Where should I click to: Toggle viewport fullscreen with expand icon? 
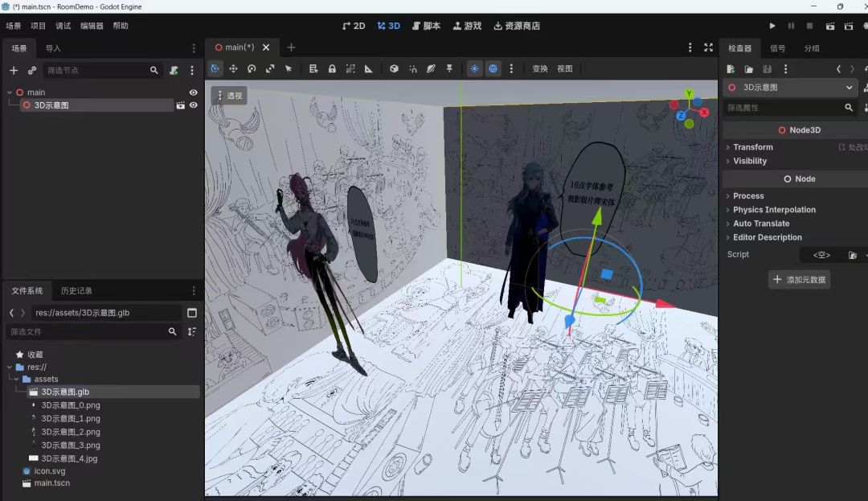pos(709,47)
